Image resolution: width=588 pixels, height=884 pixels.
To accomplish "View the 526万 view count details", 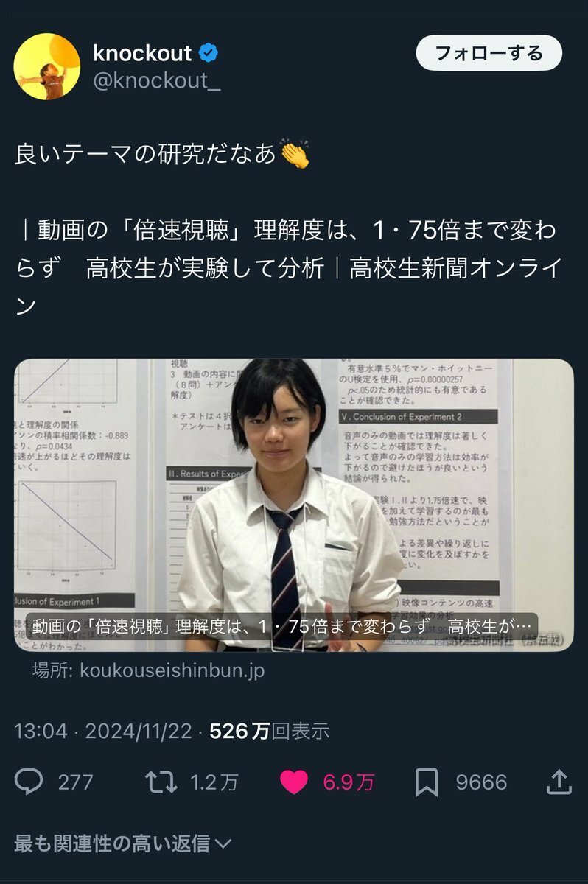I will point(270,731).
